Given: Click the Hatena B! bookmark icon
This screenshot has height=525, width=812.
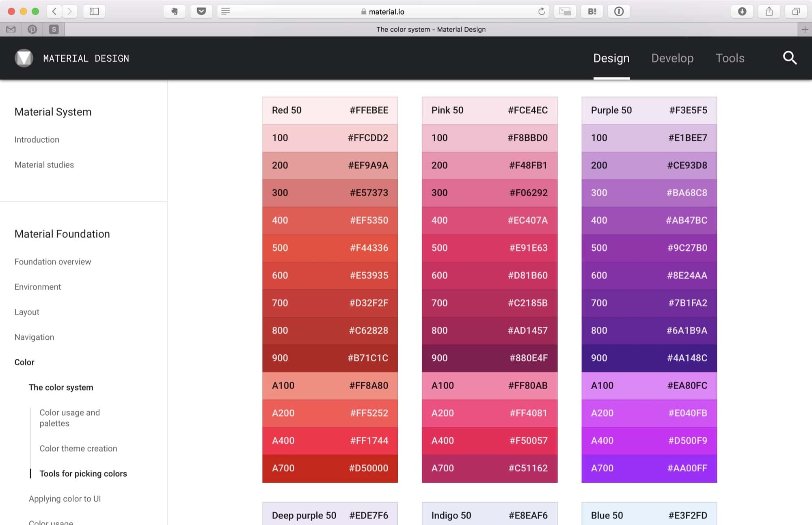Looking at the screenshot, I should 592,11.
